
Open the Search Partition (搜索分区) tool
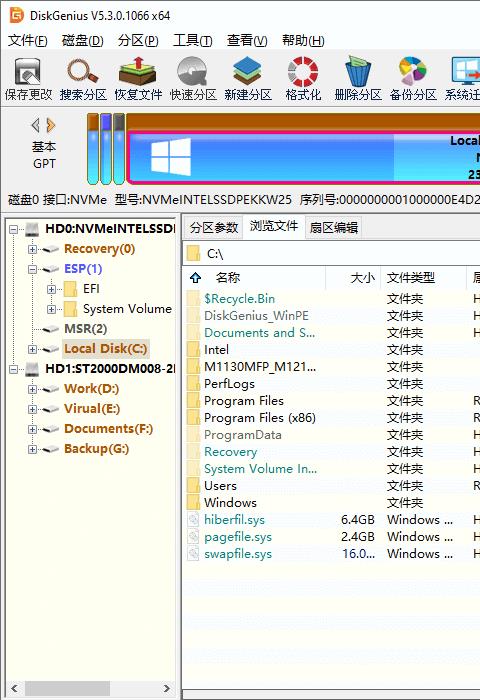(83, 79)
